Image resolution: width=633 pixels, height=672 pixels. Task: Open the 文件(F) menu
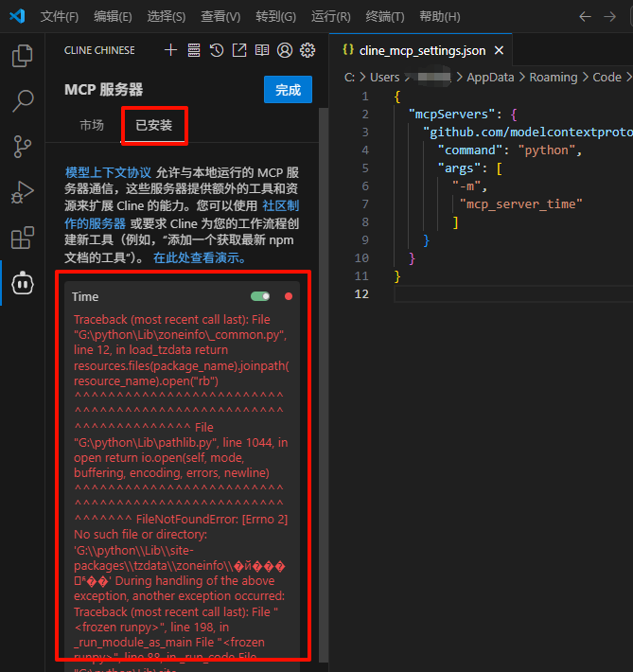pos(60,17)
